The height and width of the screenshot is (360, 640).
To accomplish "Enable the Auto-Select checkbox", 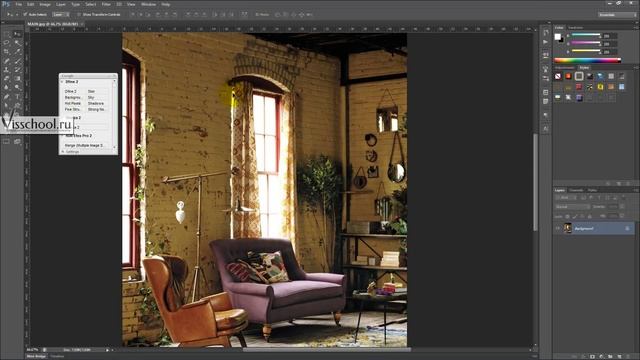I will click(x=25, y=14).
